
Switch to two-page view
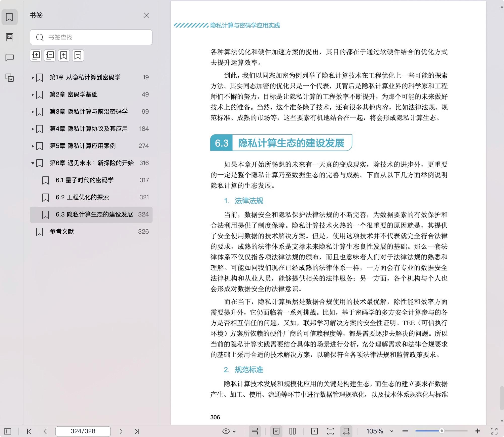293,431
